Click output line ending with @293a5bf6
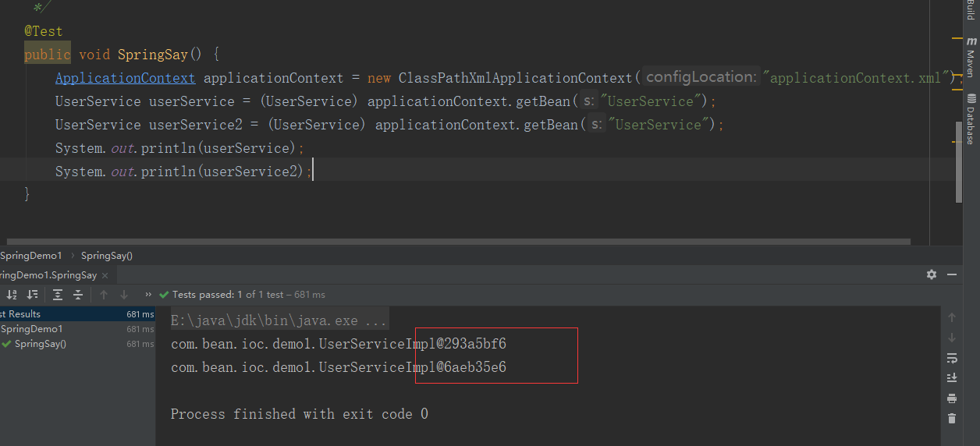The height and width of the screenshot is (446, 980). click(339, 344)
